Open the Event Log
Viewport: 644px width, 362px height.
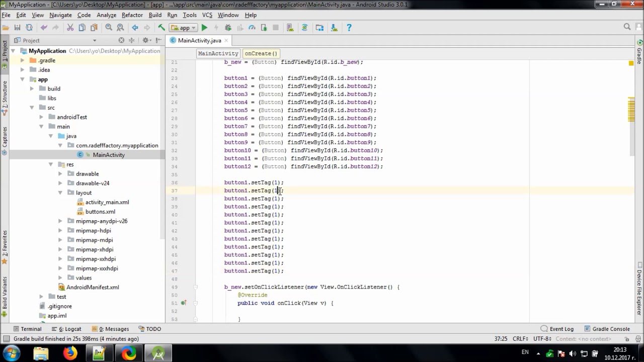(x=557, y=329)
